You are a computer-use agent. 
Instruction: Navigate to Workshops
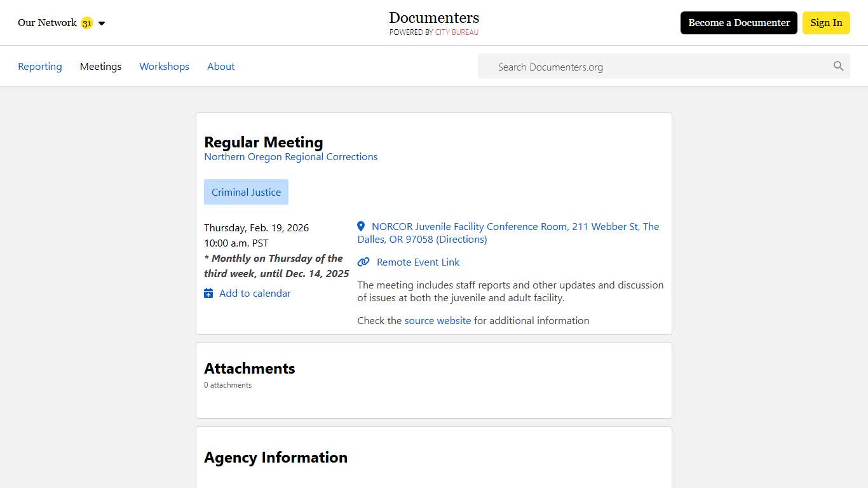[164, 66]
